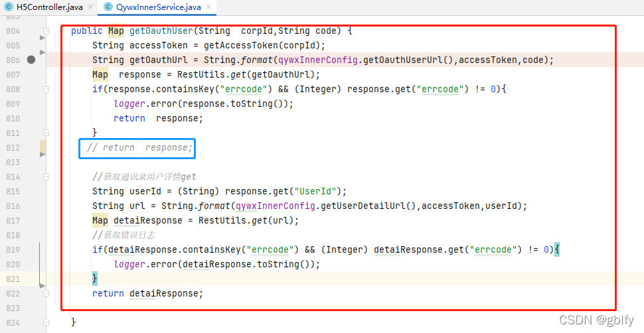Click detaiResponse in the line 822 return
Screen dimensions: 644x333
(x=164, y=293)
